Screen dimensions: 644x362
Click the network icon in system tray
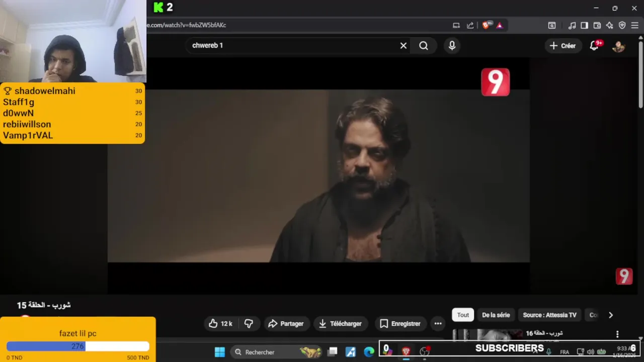(580, 352)
